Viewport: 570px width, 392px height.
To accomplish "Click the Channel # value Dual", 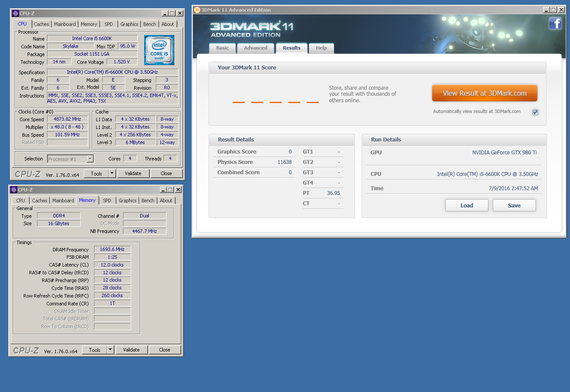I will click(145, 216).
